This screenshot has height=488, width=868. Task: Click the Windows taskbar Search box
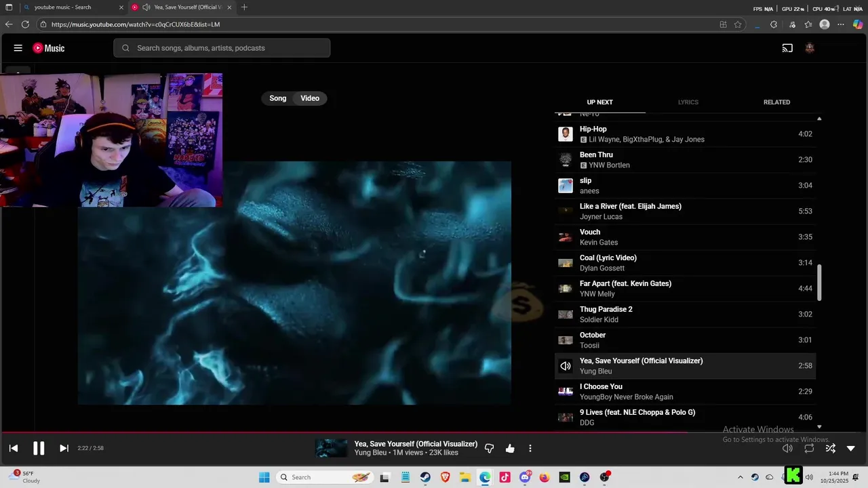pyautogui.click(x=325, y=477)
